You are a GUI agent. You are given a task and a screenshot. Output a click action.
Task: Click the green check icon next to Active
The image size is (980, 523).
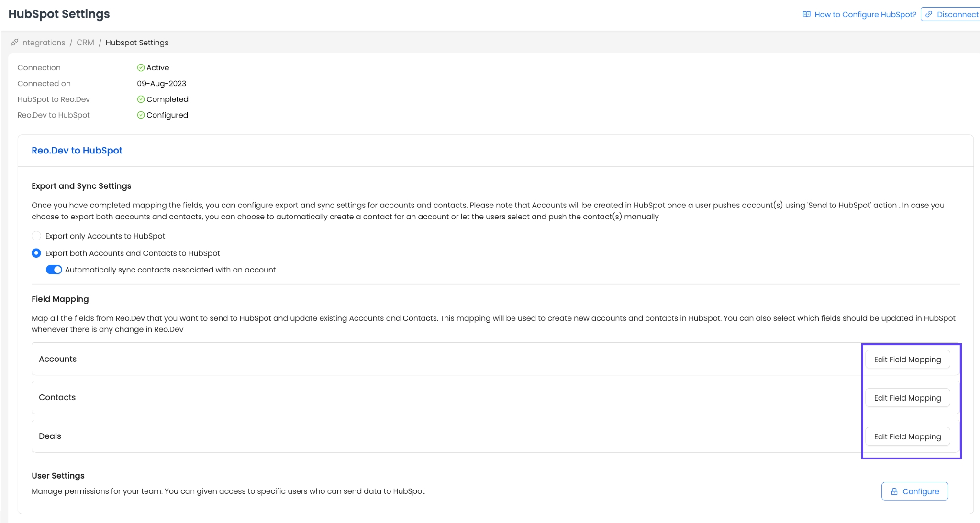tap(141, 68)
